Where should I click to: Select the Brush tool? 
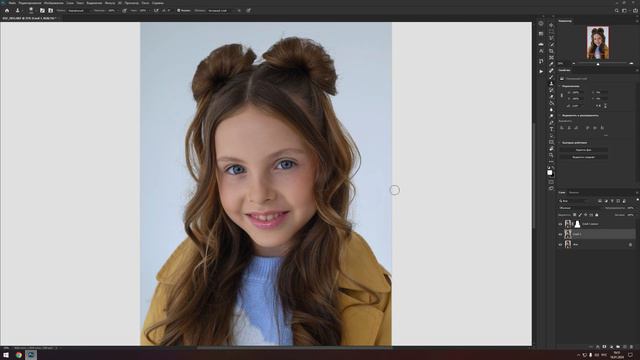[551, 77]
